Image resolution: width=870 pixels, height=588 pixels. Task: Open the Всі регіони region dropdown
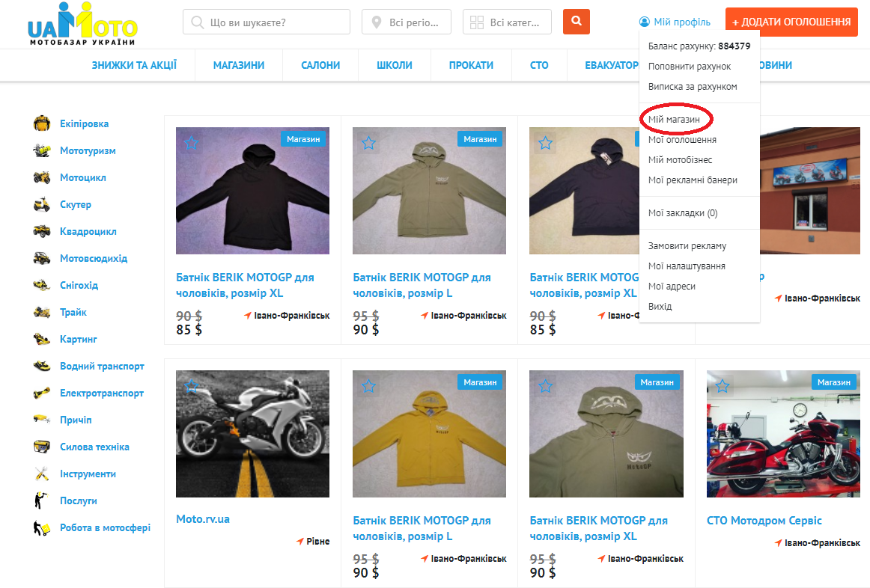(406, 22)
